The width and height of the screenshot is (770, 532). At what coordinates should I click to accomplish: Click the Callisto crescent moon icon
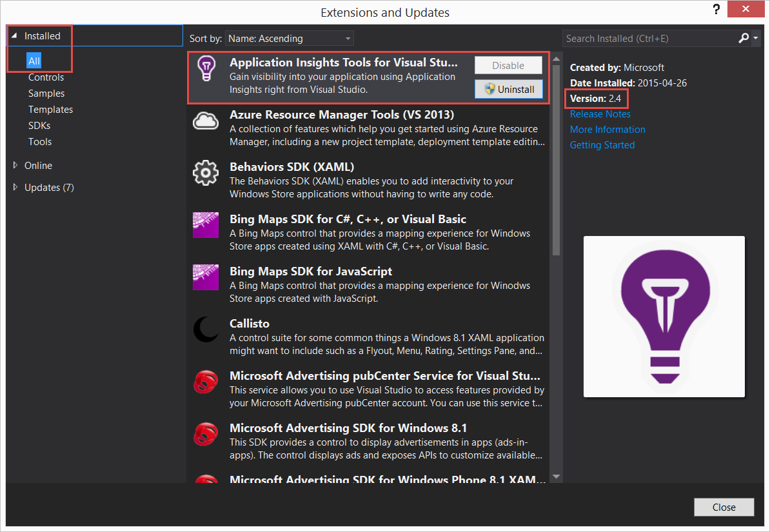[x=205, y=329]
